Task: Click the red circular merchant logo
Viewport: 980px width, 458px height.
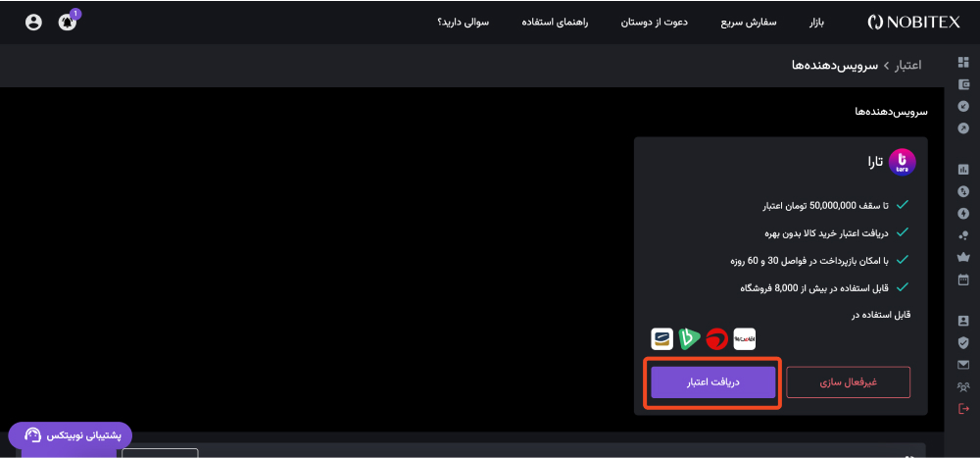Action: [717, 339]
